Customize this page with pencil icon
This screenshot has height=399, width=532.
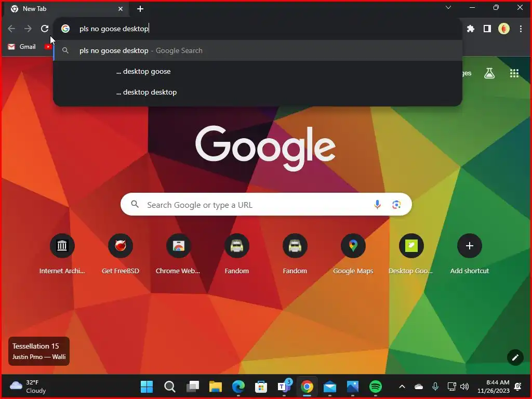(x=515, y=357)
